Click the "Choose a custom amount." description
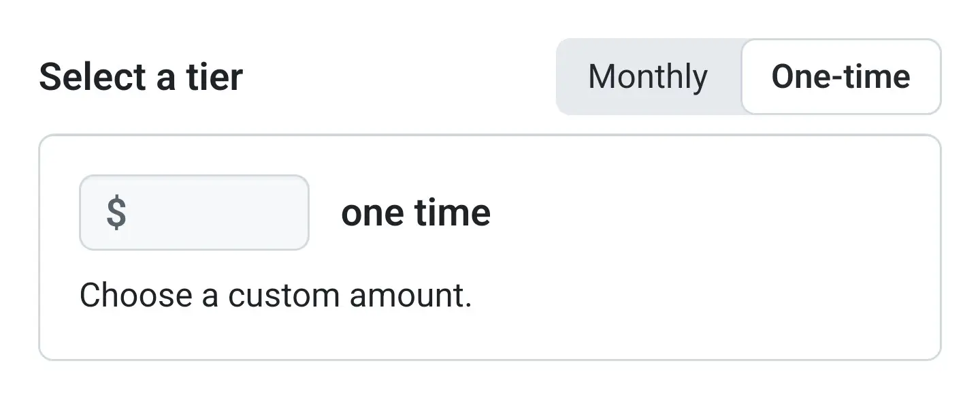The width and height of the screenshot is (980, 406). click(x=276, y=296)
